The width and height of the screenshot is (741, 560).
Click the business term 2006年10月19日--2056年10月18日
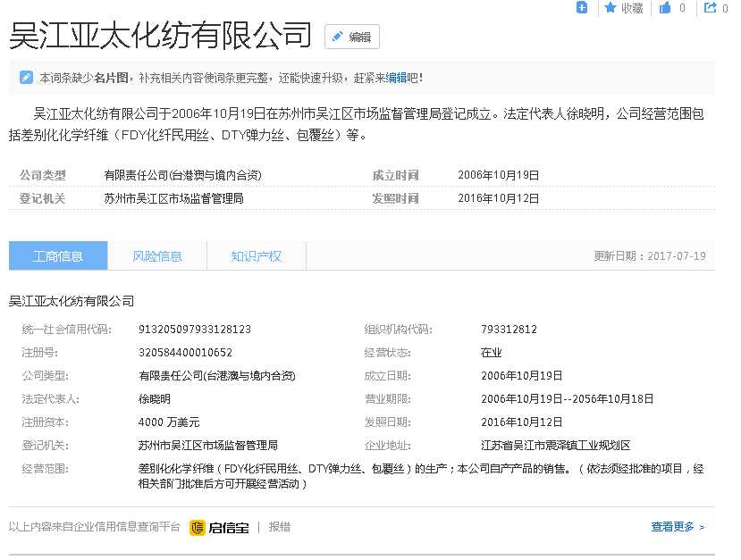tap(567, 399)
